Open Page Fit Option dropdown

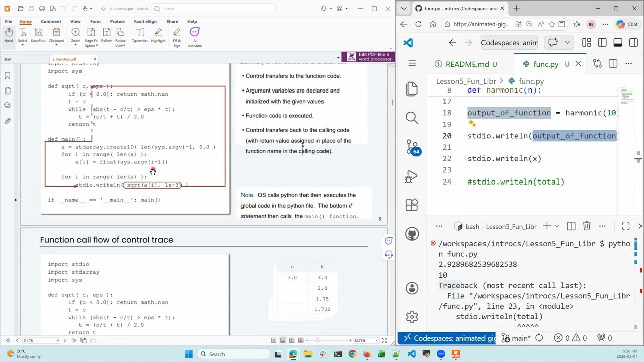click(x=96, y=46)
